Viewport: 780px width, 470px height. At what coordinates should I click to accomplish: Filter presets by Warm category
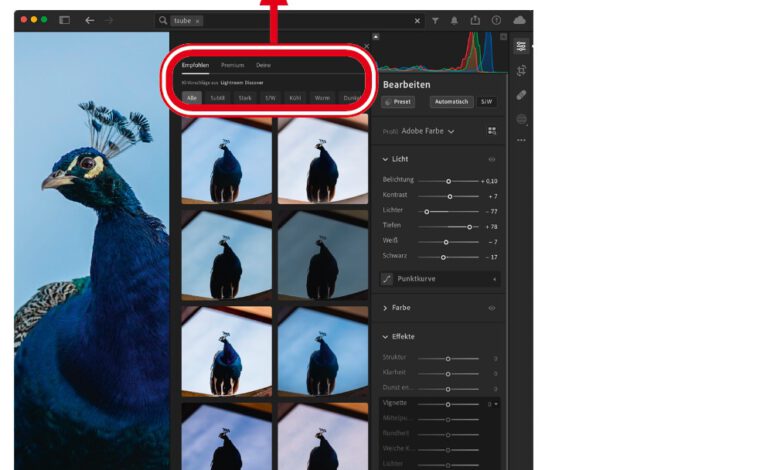click(322, 98)
